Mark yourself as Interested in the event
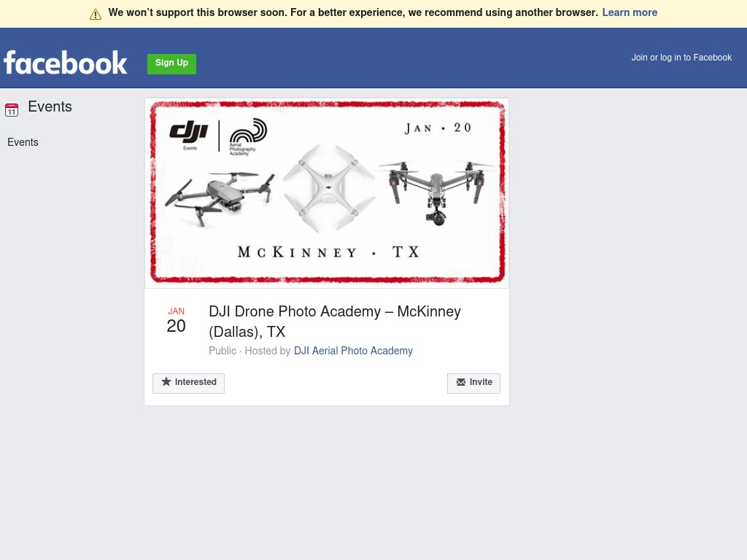Screen dimensions: 747x560 [x=188, y=384]
